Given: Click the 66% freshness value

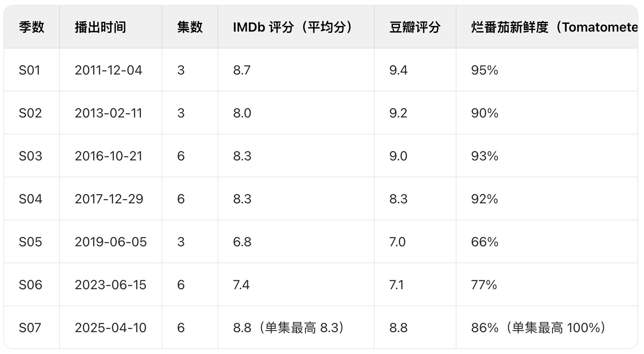Looking at the screenshot, I should coord(484,242).
